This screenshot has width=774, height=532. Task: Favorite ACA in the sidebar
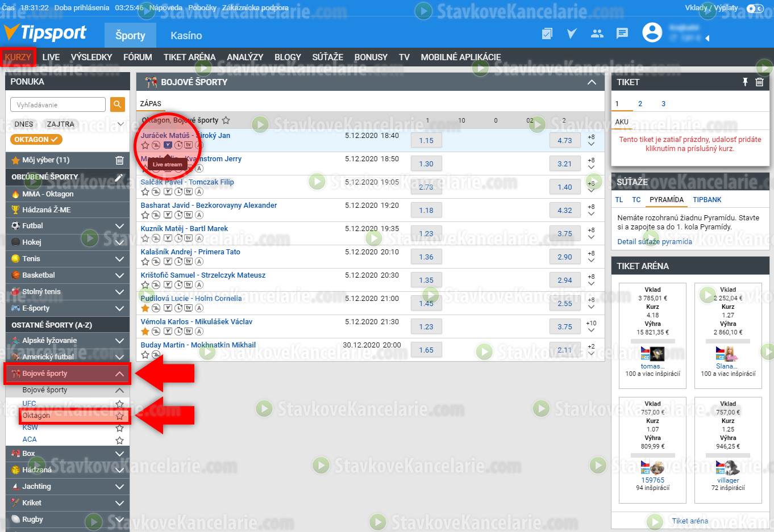point(119,440)
